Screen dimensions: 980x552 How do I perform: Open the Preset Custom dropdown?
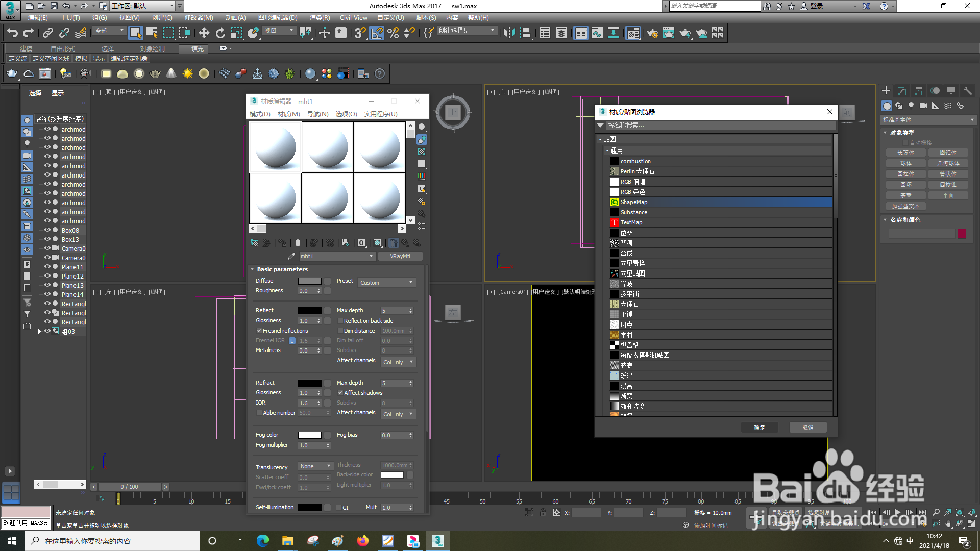coord(386,283)
